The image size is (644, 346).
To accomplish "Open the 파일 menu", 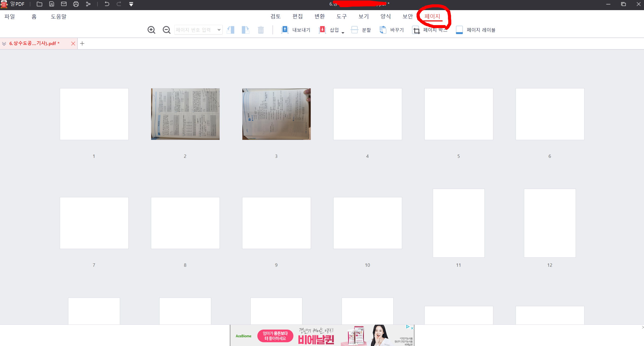I will tap(10, 16).
